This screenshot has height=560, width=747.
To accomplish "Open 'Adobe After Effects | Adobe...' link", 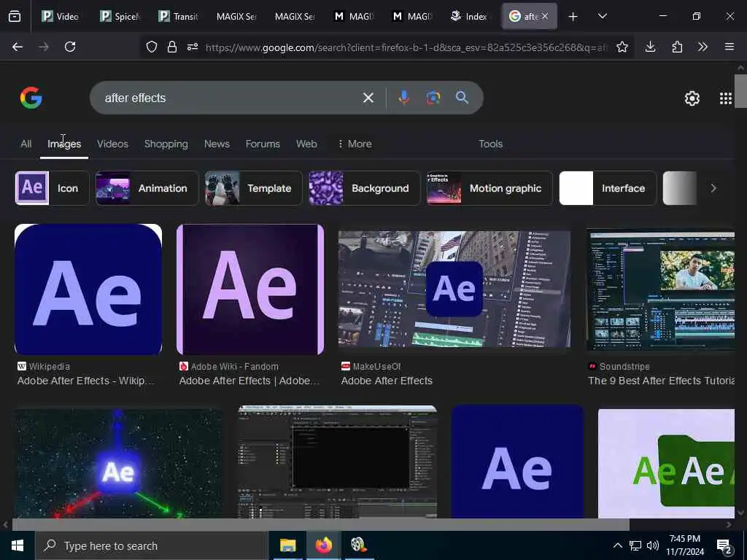I will 249,381.
